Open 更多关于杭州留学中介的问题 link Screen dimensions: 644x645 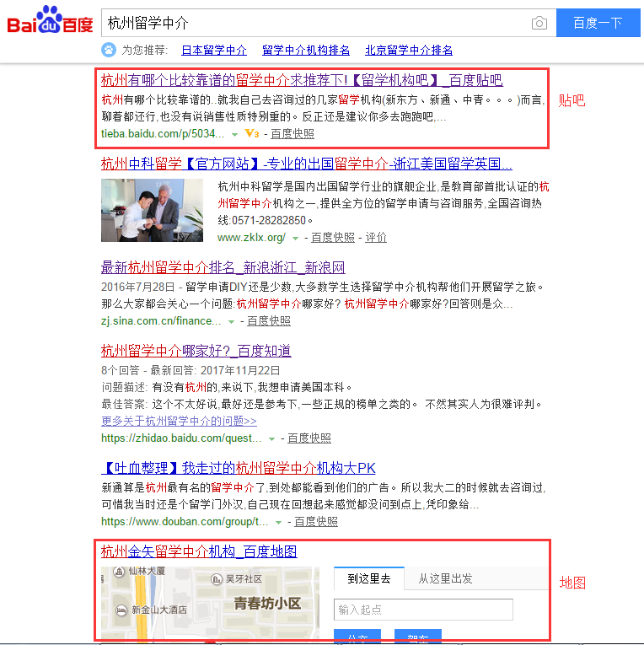[x=179, y=421]
